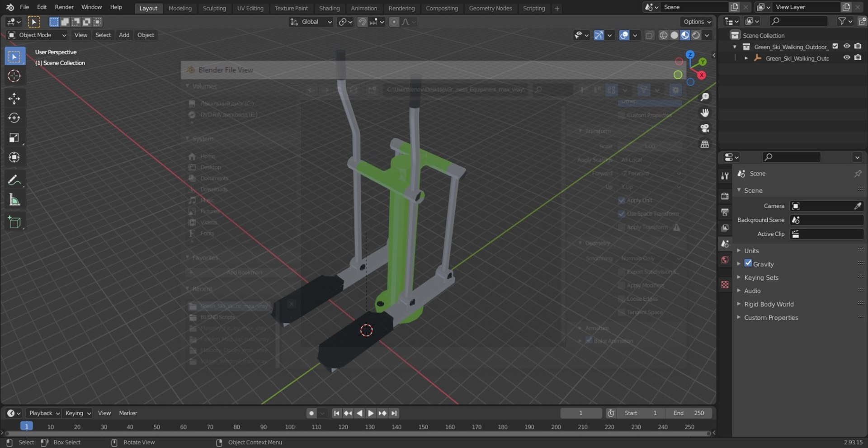This screenshot has height=448, width=868.
Task: Click the Camera field in Scene properties
Action: coord(826,206)
